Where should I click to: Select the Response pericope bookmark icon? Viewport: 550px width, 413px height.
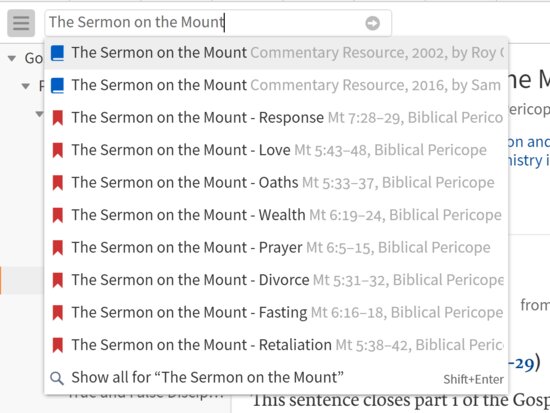[58, 118]
